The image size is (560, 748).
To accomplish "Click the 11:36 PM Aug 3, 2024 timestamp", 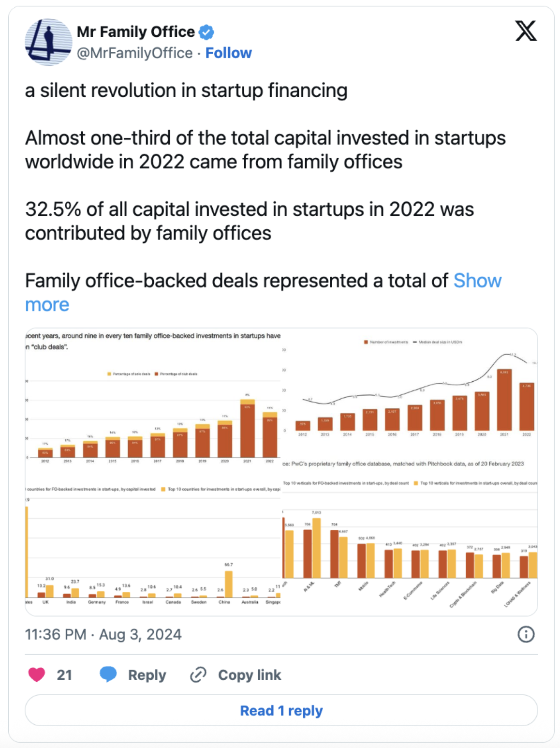I will tap(103, 634).
